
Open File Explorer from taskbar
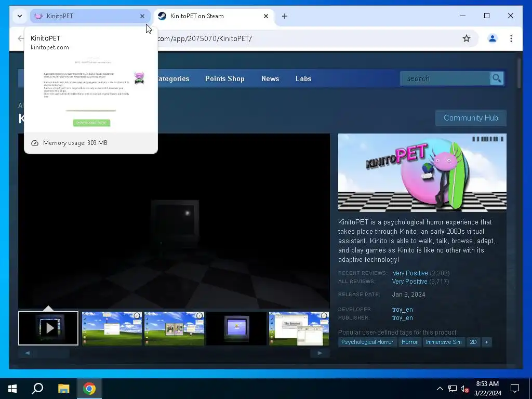pyautogui.click(x=63, y=389)
